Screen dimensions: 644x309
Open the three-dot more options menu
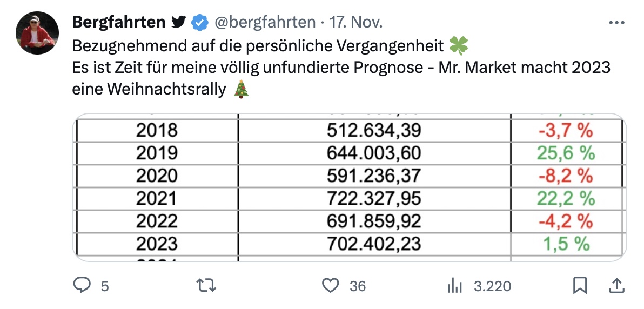(616, 23)
